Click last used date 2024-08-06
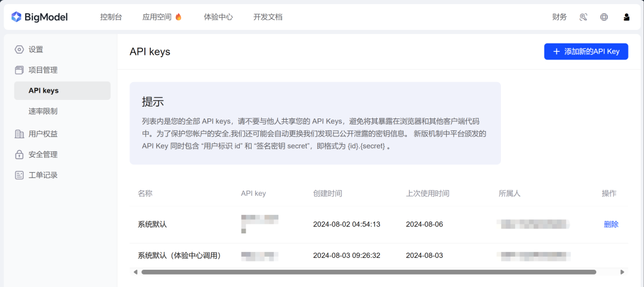This screenshot has width=644, height=287. pos(425,224)
